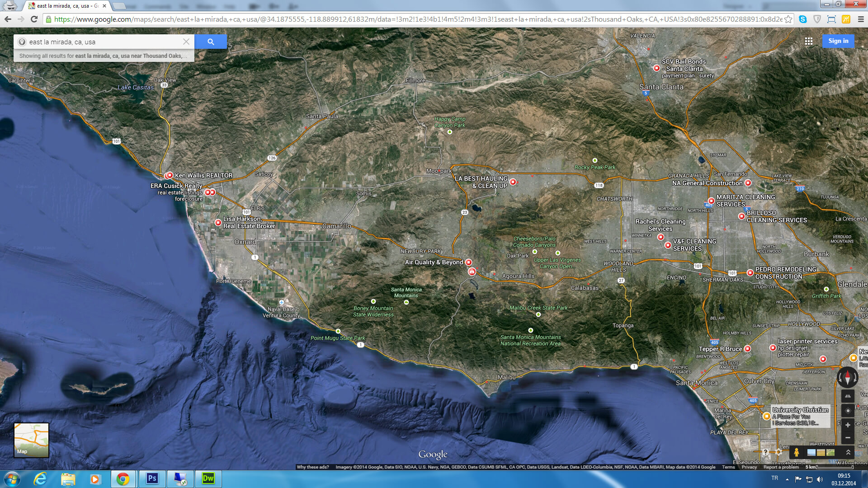Click the compass to reset north

[x=848, y=377]
